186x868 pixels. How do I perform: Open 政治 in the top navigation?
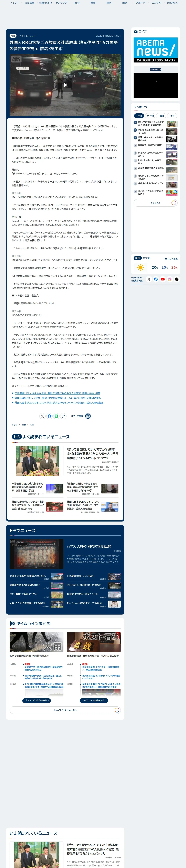point(93,3)
